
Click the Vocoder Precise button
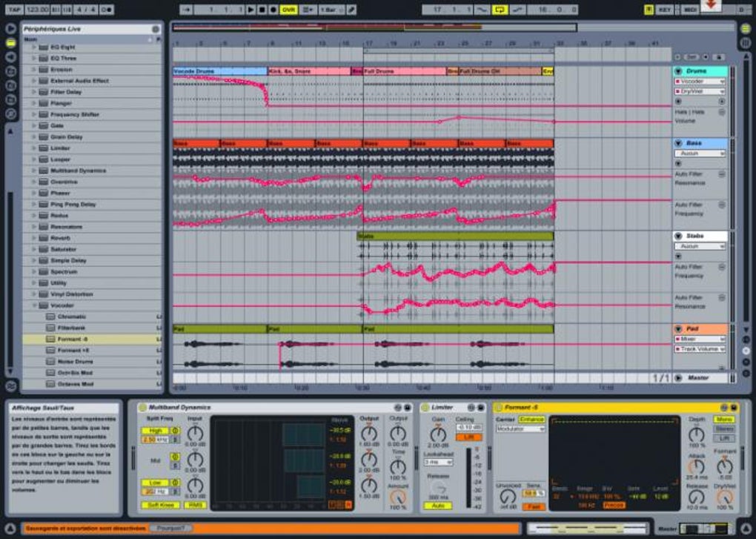pos(614,505)
